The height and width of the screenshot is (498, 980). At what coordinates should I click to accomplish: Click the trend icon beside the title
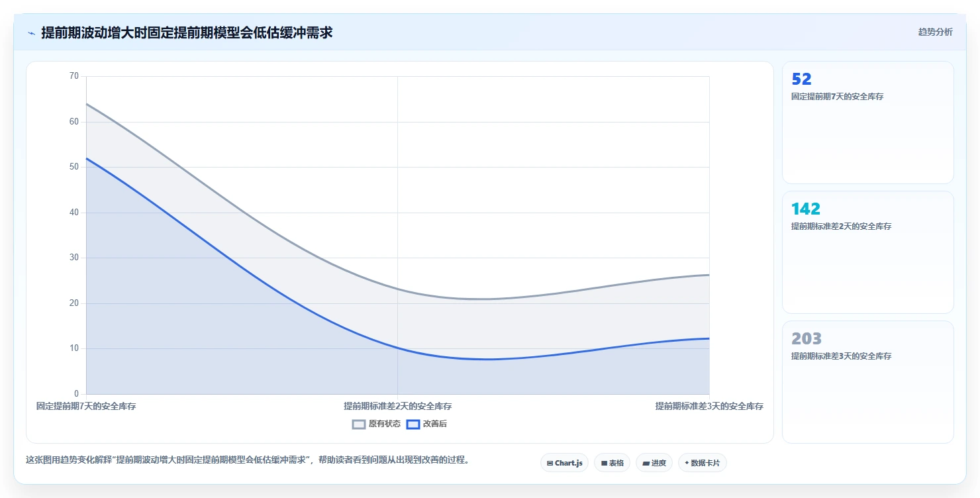tap(31, 32)
